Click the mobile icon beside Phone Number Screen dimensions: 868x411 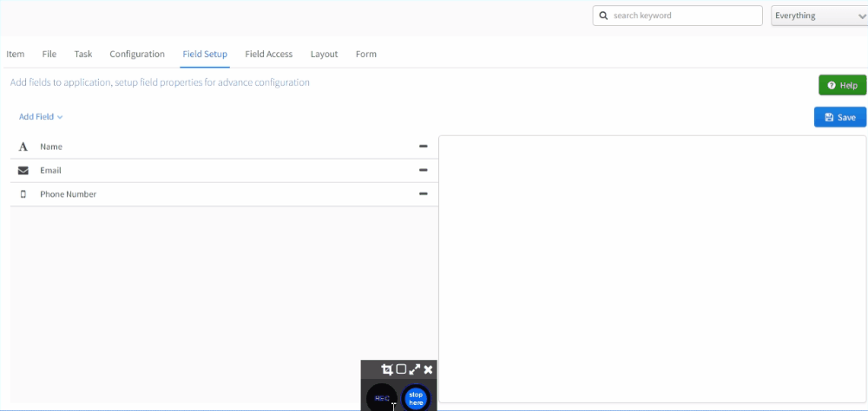coord(23,194)
